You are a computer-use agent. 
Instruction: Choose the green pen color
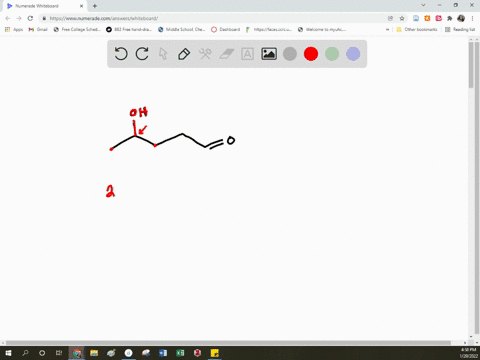(332, 54)
